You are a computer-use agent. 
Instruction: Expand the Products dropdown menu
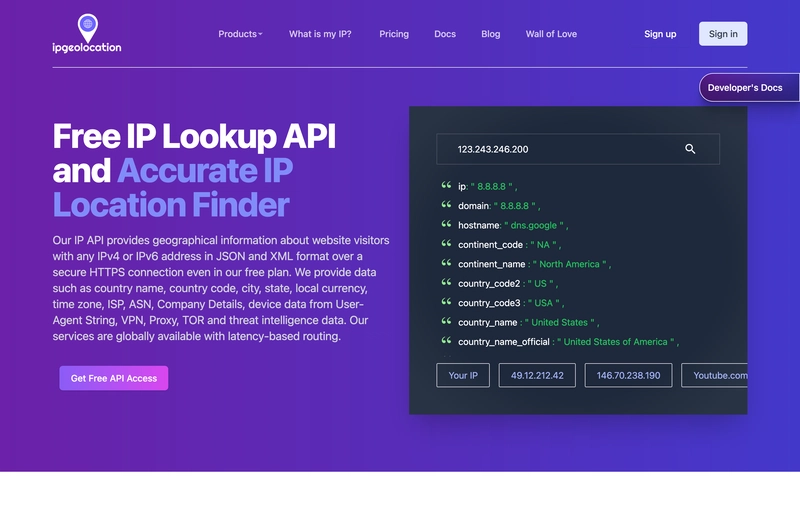coord(240,34)
